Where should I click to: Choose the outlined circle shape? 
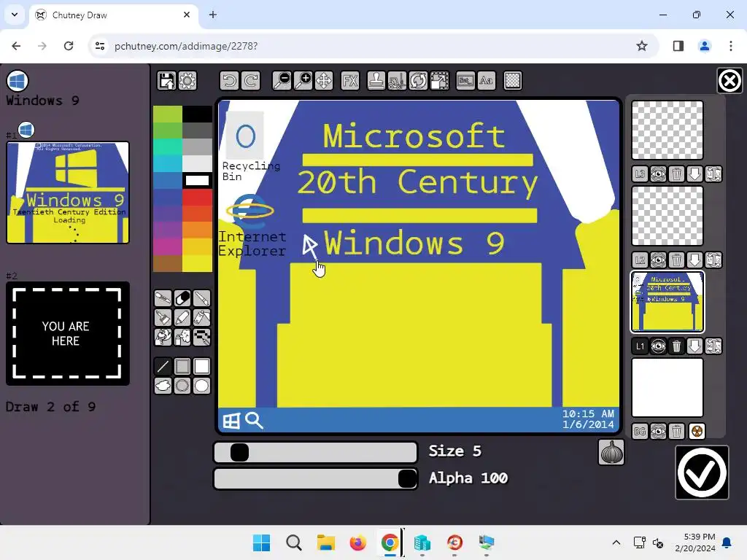click(x=182, y=386)
